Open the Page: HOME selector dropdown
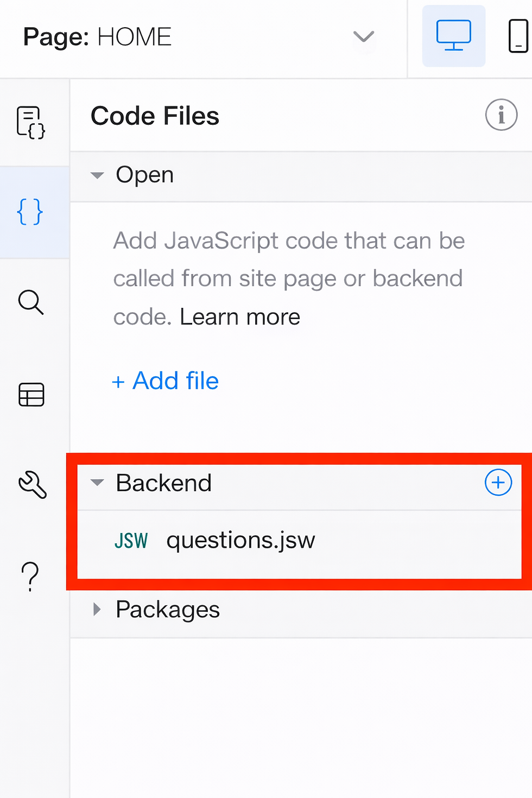 tap(363, 37)
